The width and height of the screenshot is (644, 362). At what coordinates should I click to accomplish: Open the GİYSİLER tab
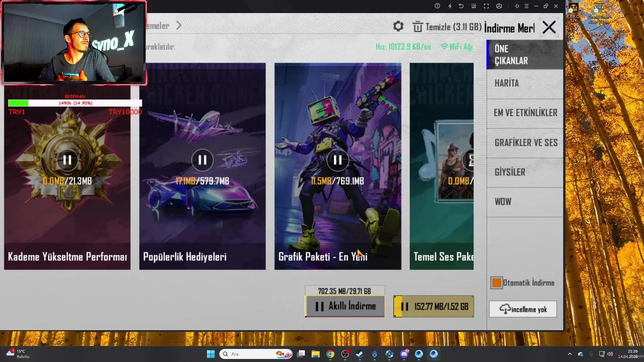525,172
